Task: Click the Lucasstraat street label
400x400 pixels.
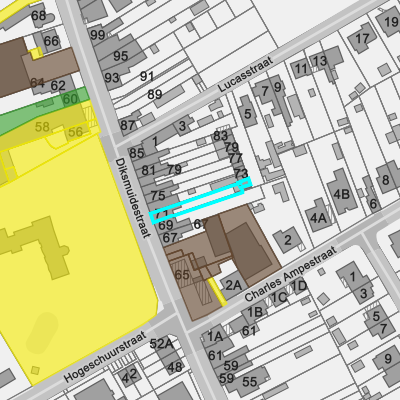Action: click(245, 75)
